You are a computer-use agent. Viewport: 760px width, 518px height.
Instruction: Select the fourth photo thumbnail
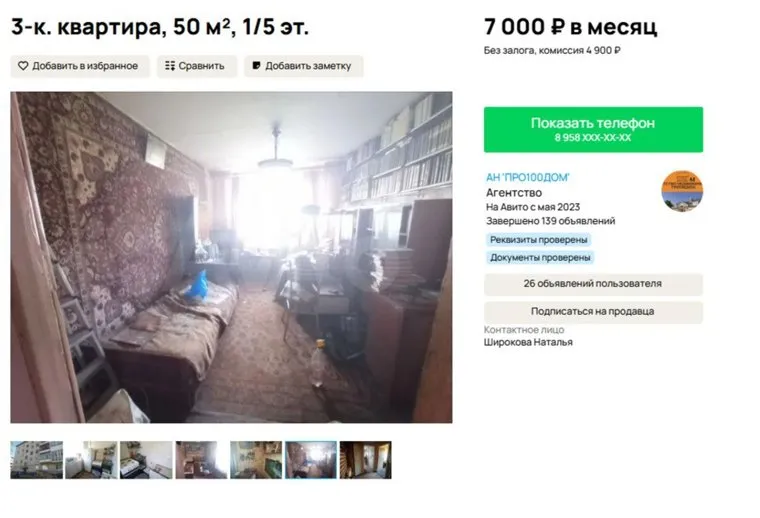[x=201, y=460]
